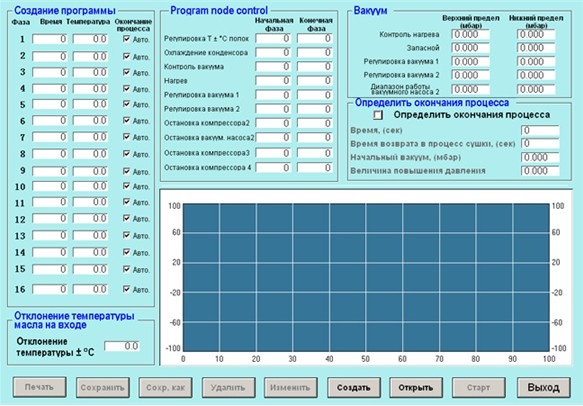583x406 pixels.
Task: Click Время возврата в процесс сушки field
Action: point(540,144)
